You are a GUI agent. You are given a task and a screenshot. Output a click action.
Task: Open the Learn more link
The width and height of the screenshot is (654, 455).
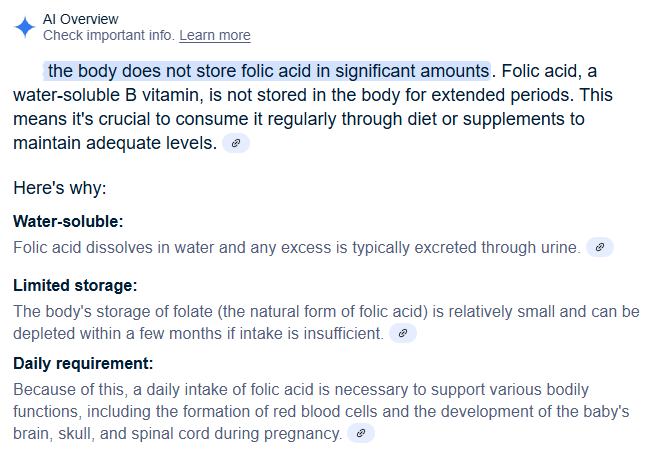(x=215, y=35)
